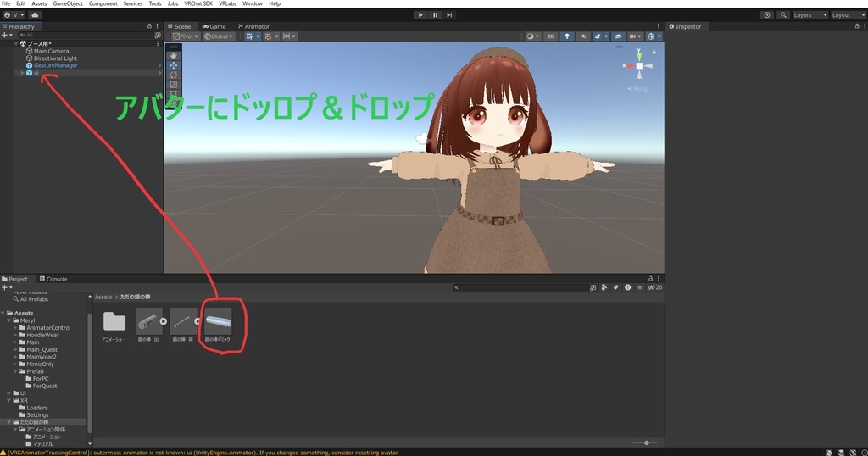Search by type in the Project panel
Screen dimensions: 868x456
click(604, 287)
